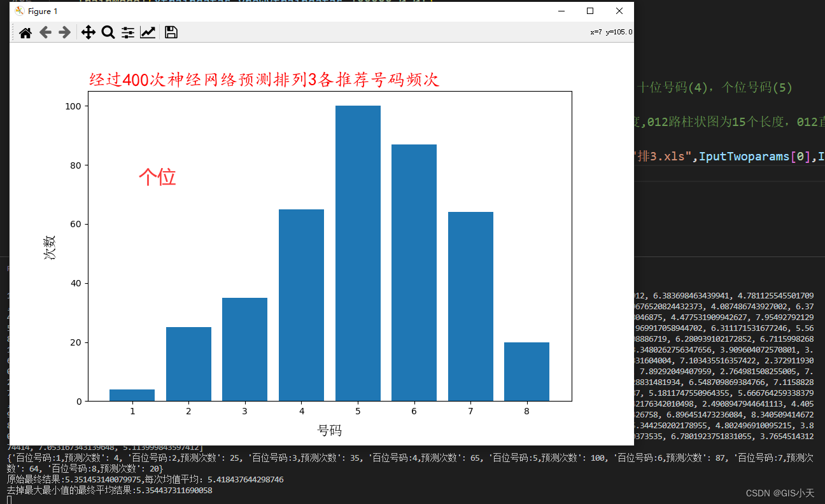
Task: Click the bar for number 3
Action: [244, 349]
